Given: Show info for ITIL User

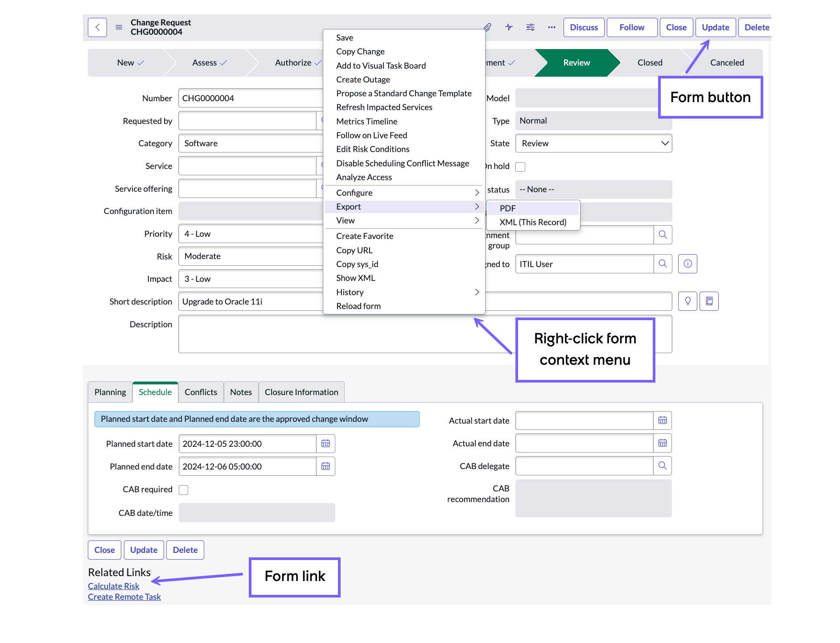Looking at the screenshot, I should click(x=688, y=264).
